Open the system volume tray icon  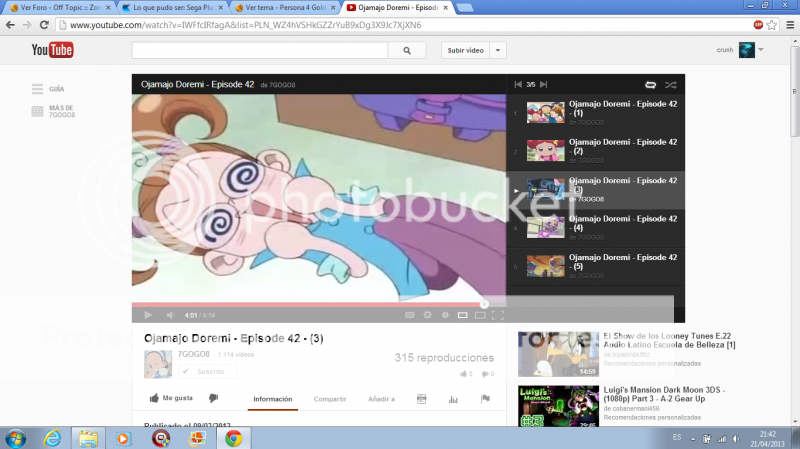tap(736, 439)
